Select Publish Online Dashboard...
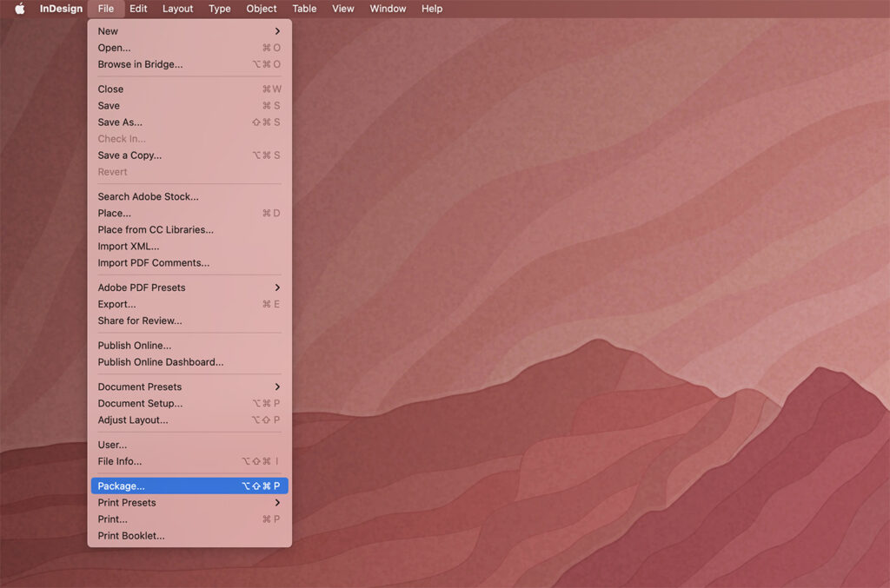The image size is (890, 588). click(x=160, y=362)
